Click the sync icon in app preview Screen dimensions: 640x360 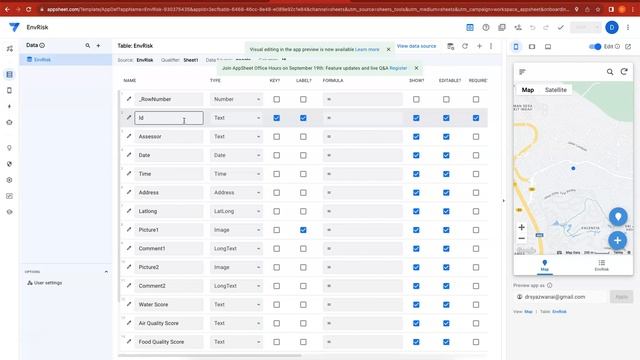624,72
